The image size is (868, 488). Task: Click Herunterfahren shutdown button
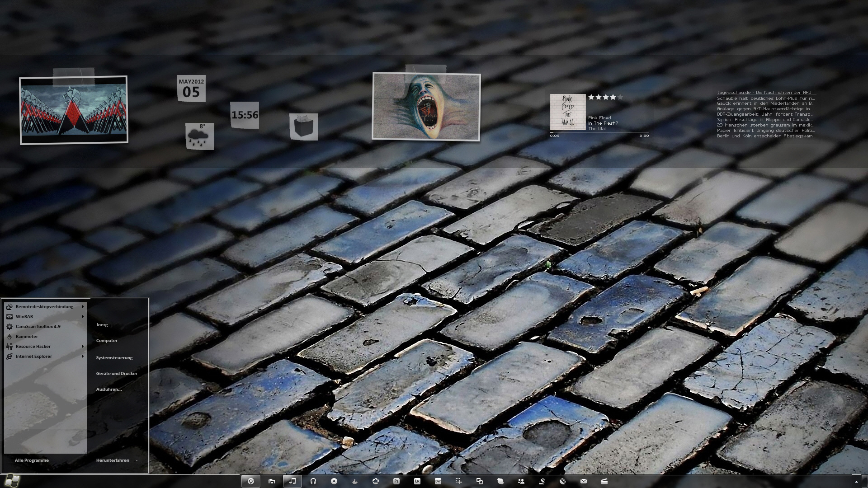(113, 460)
